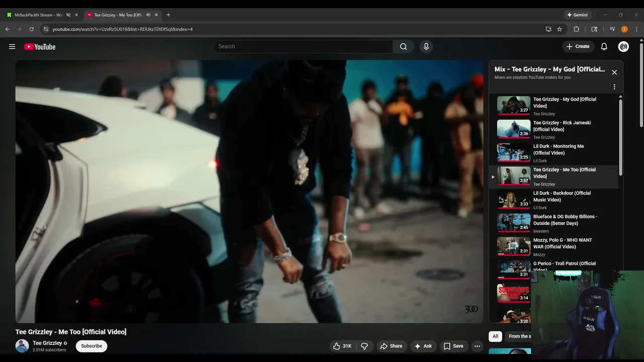Select the All filter chip
Screen dimensions: 644x362
[495, 336]
